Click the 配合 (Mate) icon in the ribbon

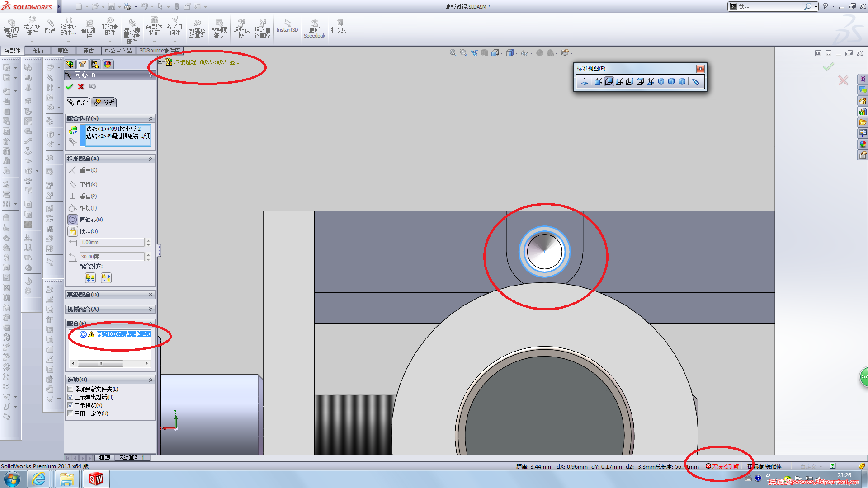50,26
